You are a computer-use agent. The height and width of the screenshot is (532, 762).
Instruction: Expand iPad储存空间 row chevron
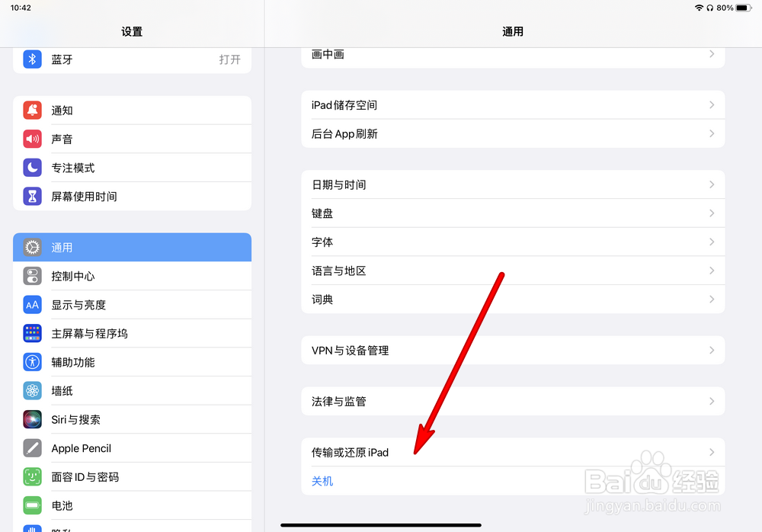tap(712, 104)
